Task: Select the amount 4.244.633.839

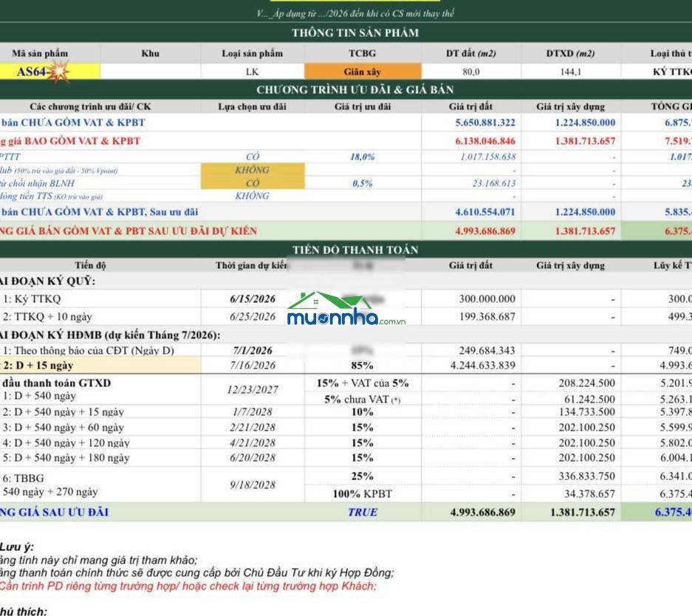Action: click(483, 366)
